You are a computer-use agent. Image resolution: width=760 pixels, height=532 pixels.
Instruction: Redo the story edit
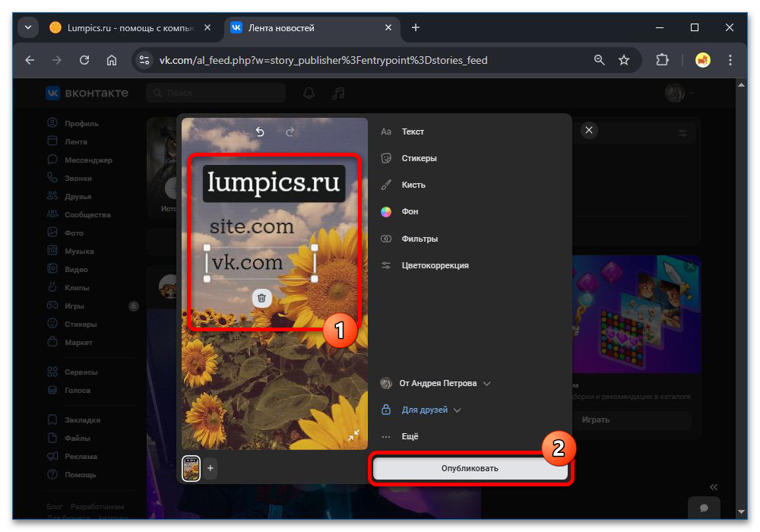click(x=290, y=131)
